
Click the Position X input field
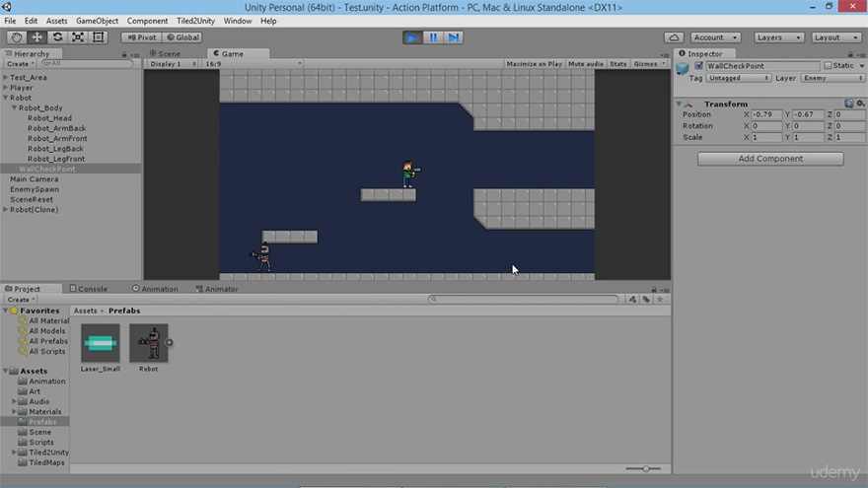pyautogui.click(x=766, y=114)
